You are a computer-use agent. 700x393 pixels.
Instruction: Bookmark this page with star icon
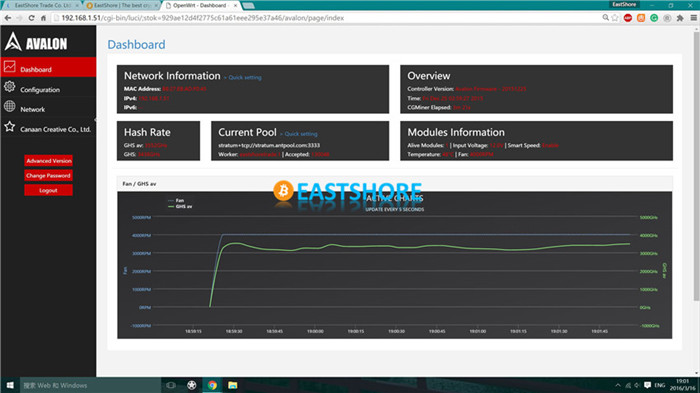click(x=615, y=18)
